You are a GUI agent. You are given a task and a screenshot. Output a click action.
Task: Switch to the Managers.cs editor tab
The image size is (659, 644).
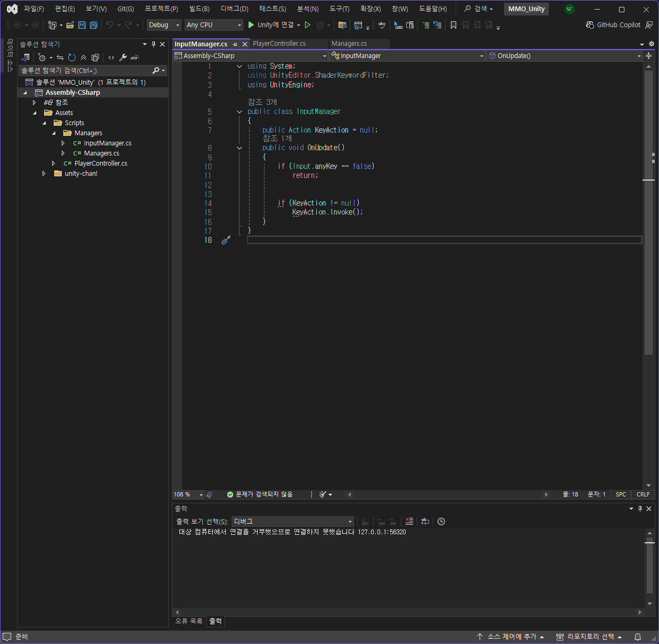click(x=349, y=44)
